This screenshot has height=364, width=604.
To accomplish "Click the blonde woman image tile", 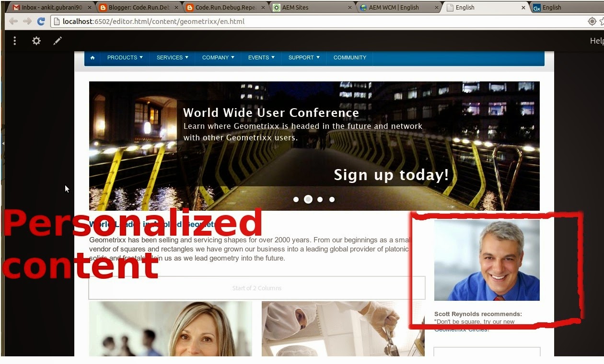I will coord(171,329).
